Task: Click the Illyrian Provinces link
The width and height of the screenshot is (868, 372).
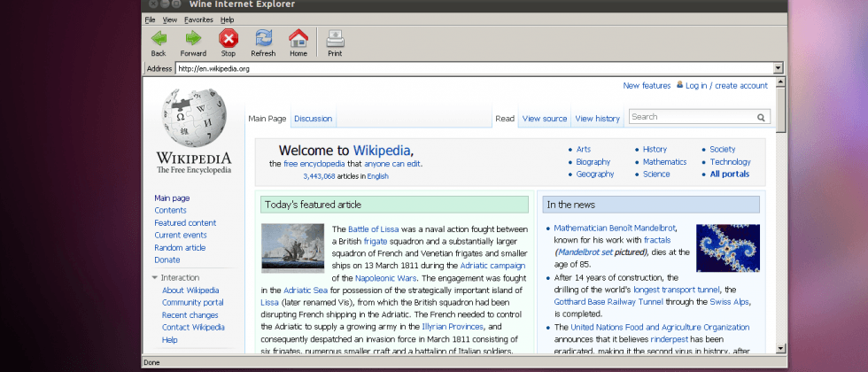Action: tap(453, 327)
